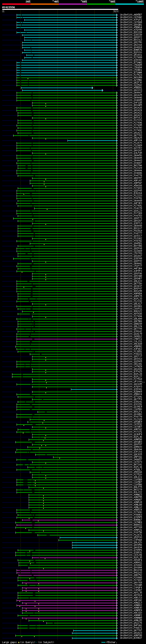Select label UniRef100_Q84TM7

point(131,178)
